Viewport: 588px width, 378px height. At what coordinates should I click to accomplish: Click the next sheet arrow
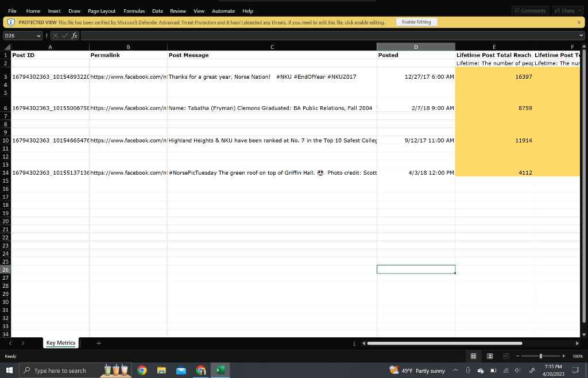(x=23, y=343)
